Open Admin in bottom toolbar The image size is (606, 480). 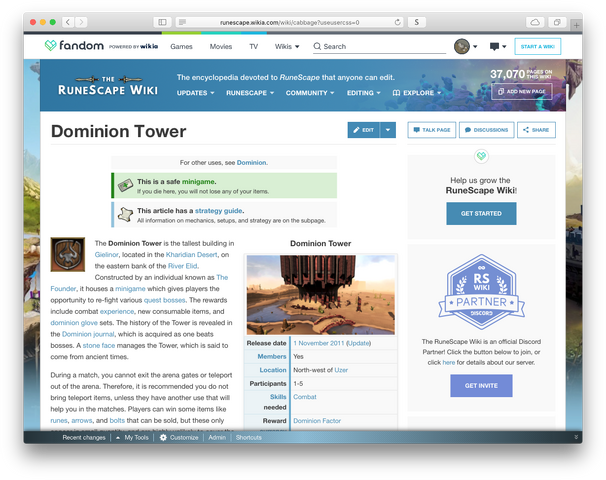[x=217, y=437]
